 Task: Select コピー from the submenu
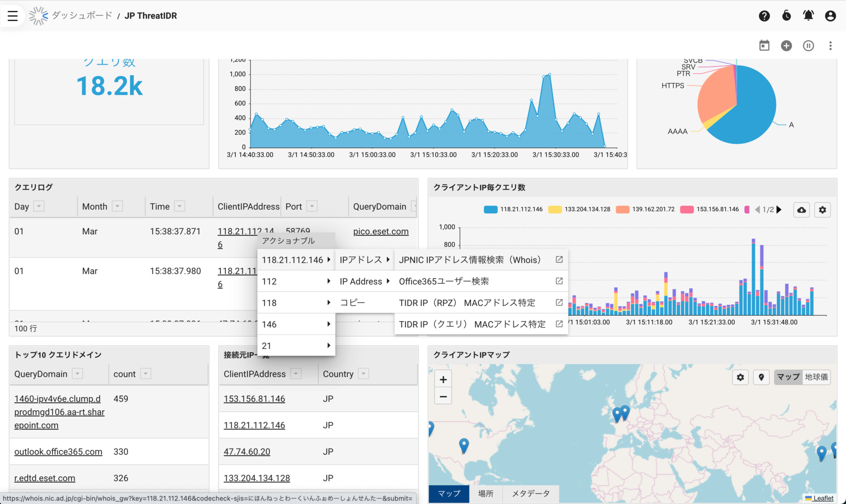[x=365, y=303]
